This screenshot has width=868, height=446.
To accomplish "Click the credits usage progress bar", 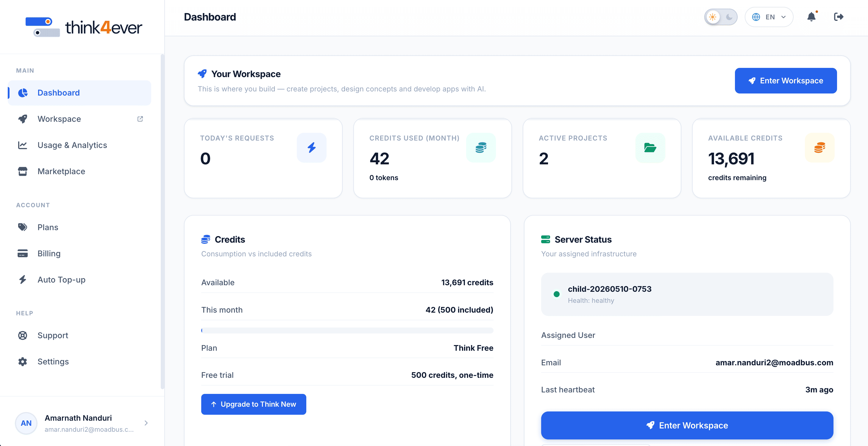I will [x=347, y=330].
